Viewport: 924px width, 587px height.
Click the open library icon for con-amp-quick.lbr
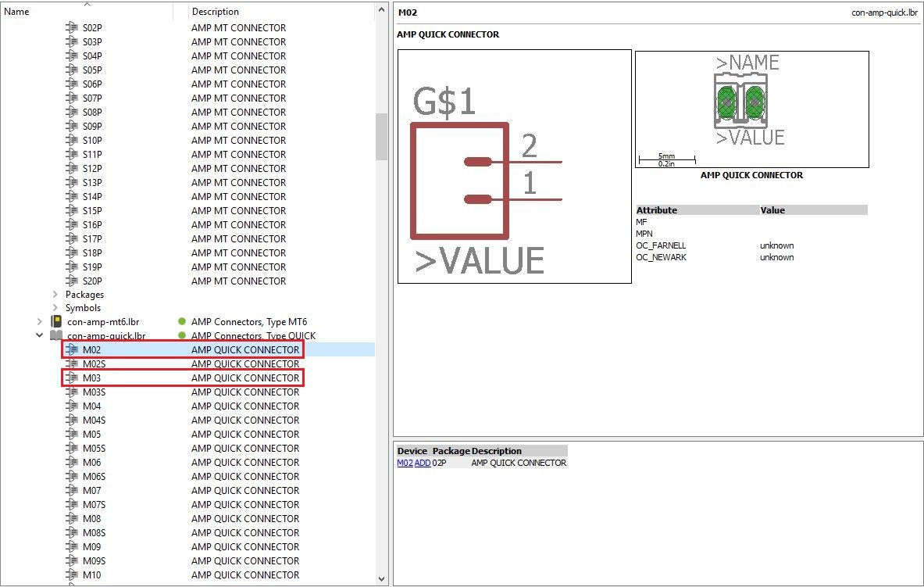[x=56, y=335]
